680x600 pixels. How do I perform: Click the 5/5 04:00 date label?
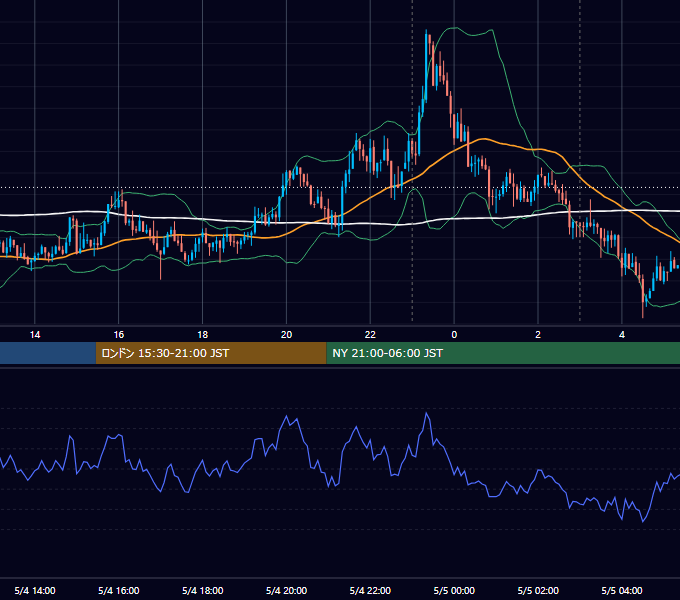click(622, 590)
